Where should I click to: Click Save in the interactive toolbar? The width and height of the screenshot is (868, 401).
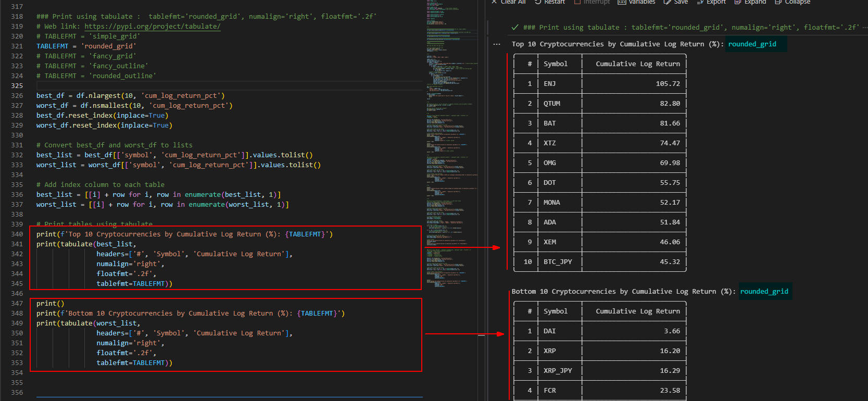(676, 2)
